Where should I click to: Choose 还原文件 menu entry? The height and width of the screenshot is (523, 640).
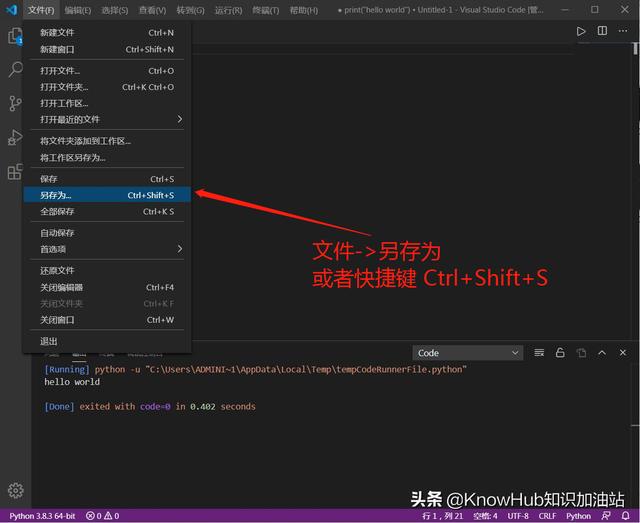pos(107,271)
